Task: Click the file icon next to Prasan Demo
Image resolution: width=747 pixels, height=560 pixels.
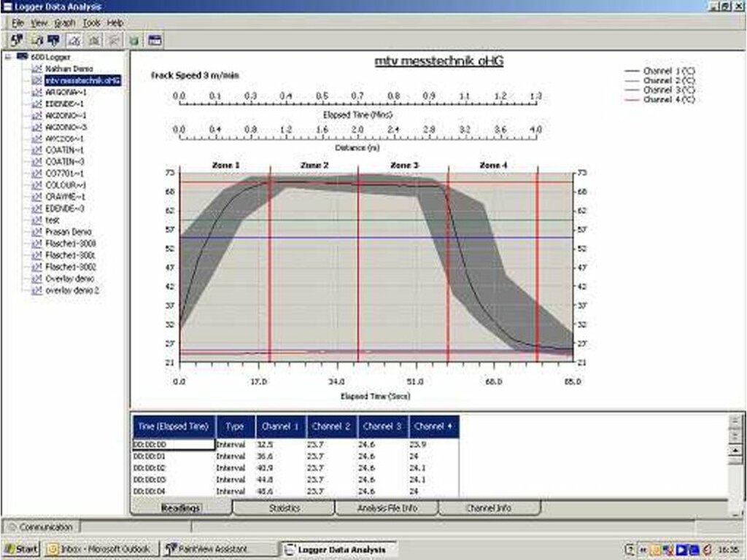Action: coord(36,231)
